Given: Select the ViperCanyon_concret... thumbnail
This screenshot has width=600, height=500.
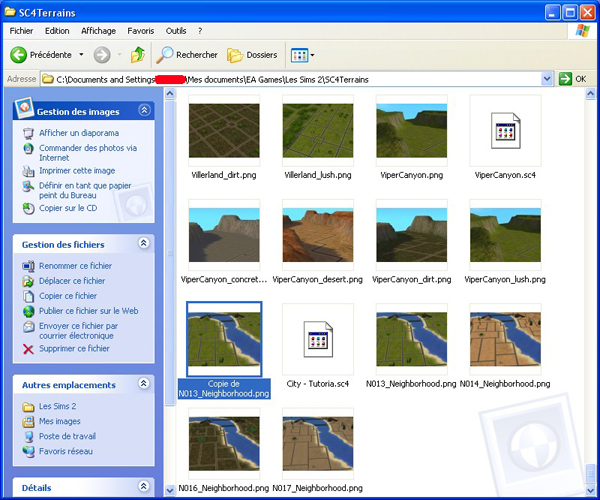Looking at the screenshot, I should [224, 235].
